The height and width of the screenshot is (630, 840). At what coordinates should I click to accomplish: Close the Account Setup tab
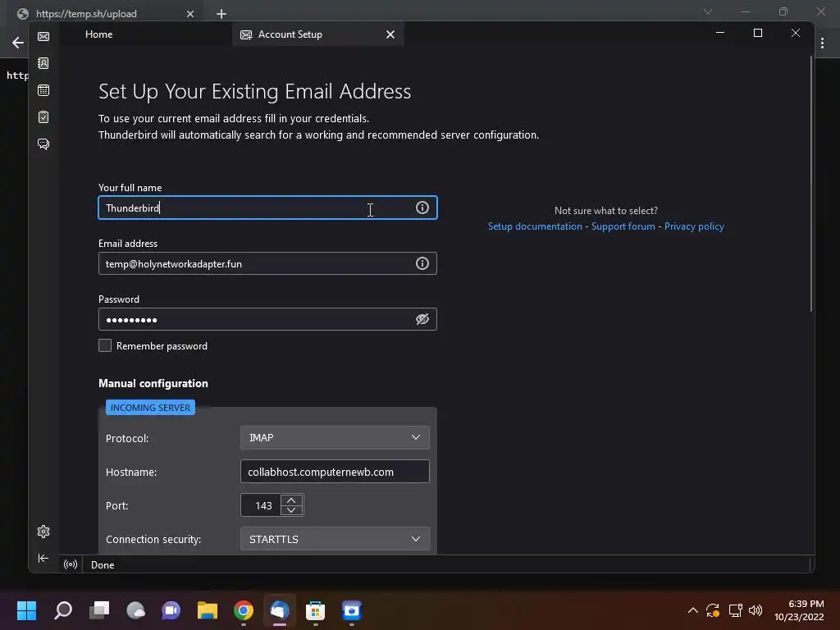click(x=390, y=34)
